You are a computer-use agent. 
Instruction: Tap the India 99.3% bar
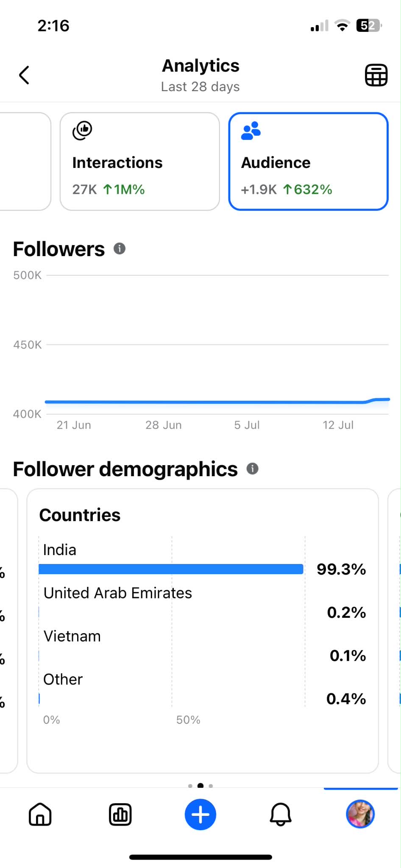click(171, 569)
